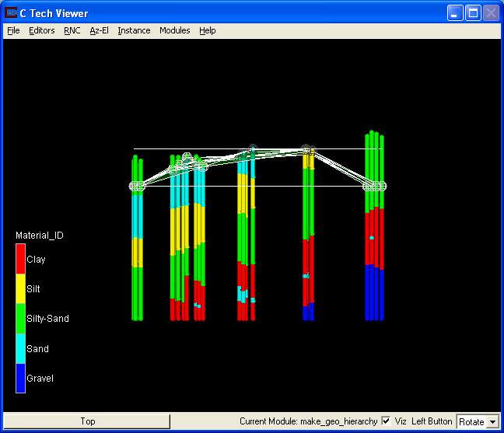Open the Instance menu

(x=134, y=30)
